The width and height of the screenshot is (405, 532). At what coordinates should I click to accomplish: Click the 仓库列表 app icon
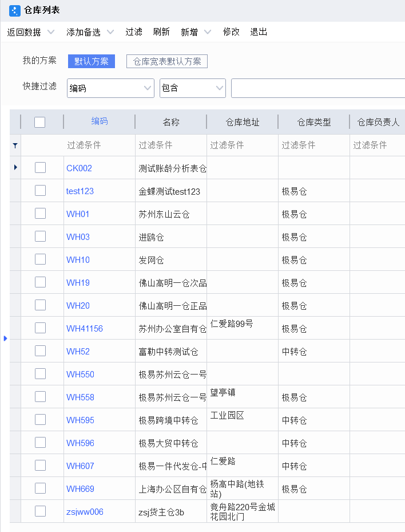14,11
